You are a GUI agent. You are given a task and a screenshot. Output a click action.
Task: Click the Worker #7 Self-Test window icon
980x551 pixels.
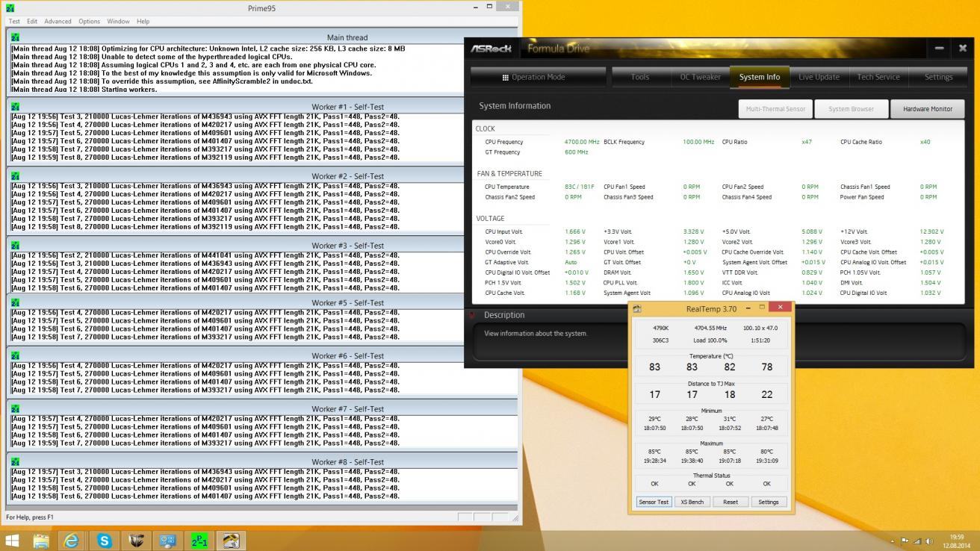tap(16, 409)
